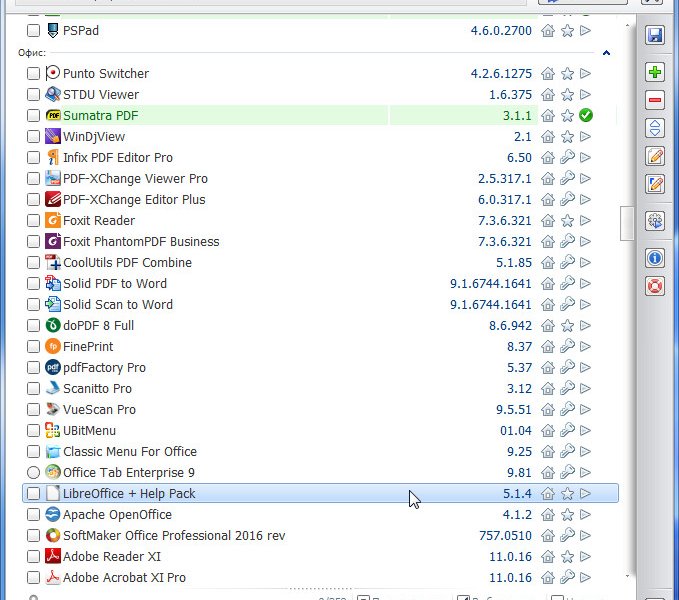Select the Classic Menu For Office entry

(320, 452)
